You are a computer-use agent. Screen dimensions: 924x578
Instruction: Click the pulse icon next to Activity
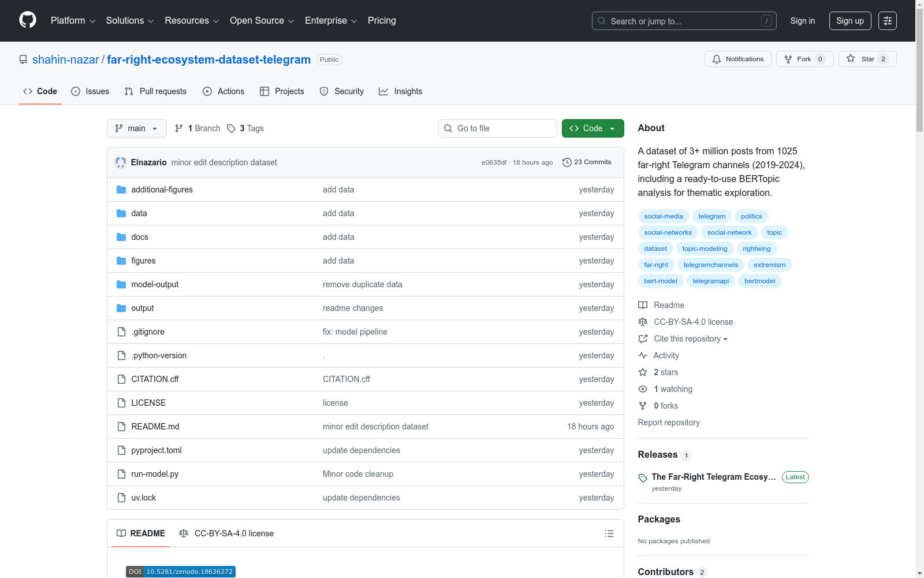pyautogui.click(x=643, y=355)
